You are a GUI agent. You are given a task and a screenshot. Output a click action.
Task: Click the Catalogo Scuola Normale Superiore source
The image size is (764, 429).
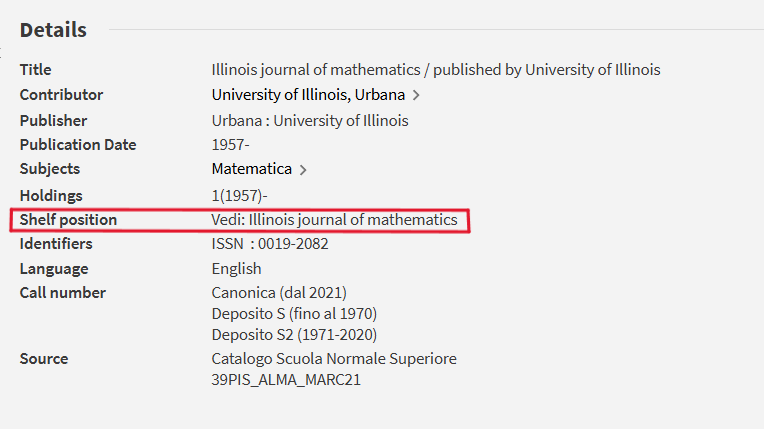pos(334,358)
